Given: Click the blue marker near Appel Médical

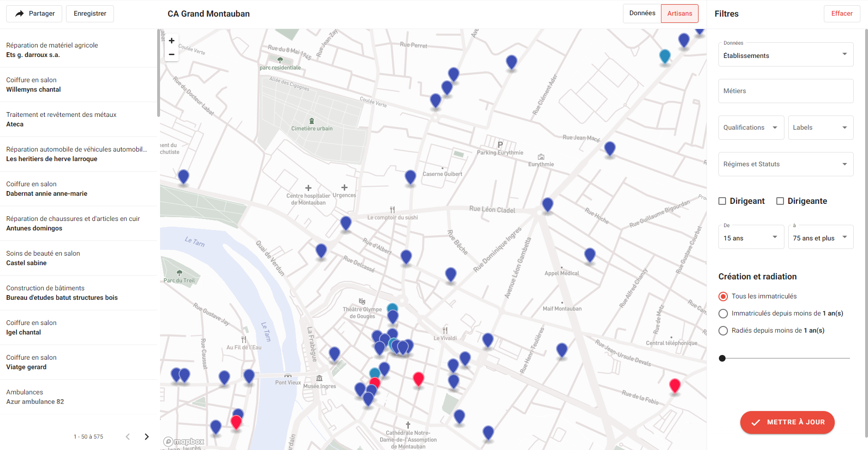Looking at the screenshot, I should coord(590,255).
